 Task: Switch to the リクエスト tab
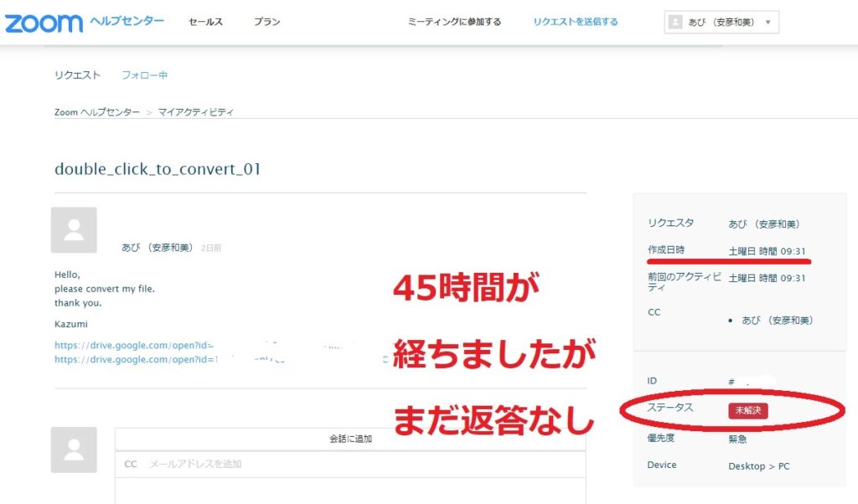coord(76,75)
